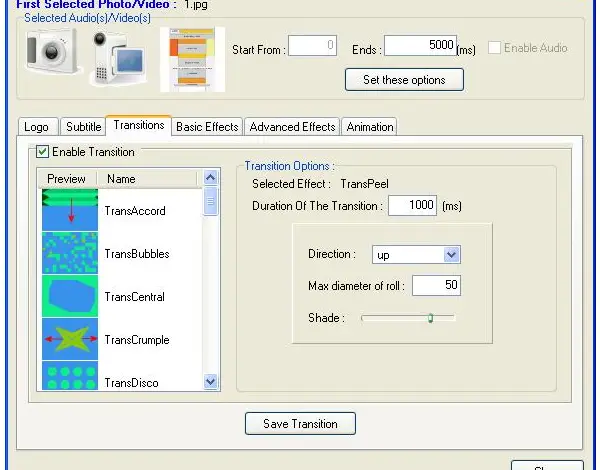Select the 1.jpg photo thumbnail
Screen dimensions: 600x470
coord(192,59)
